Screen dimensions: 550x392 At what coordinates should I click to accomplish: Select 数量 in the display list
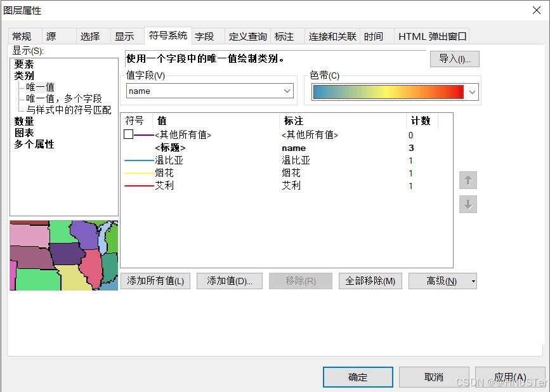tap(24, 122)
